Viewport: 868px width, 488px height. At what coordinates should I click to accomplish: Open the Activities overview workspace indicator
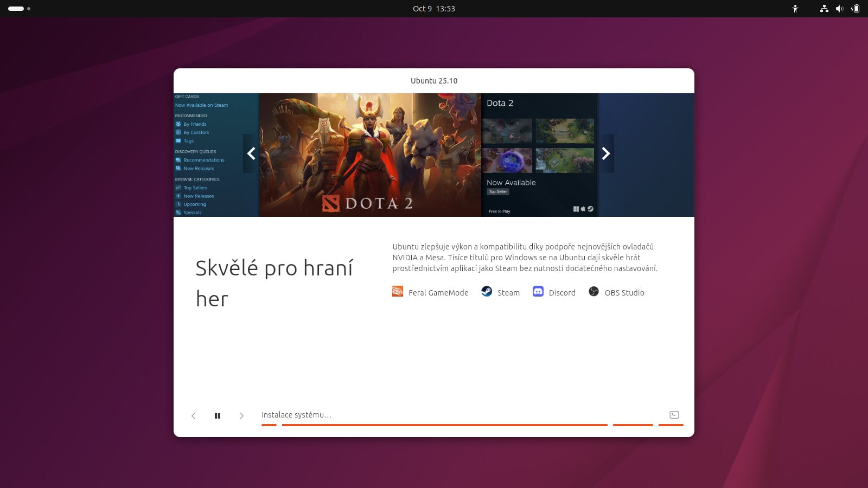[19, 9]
